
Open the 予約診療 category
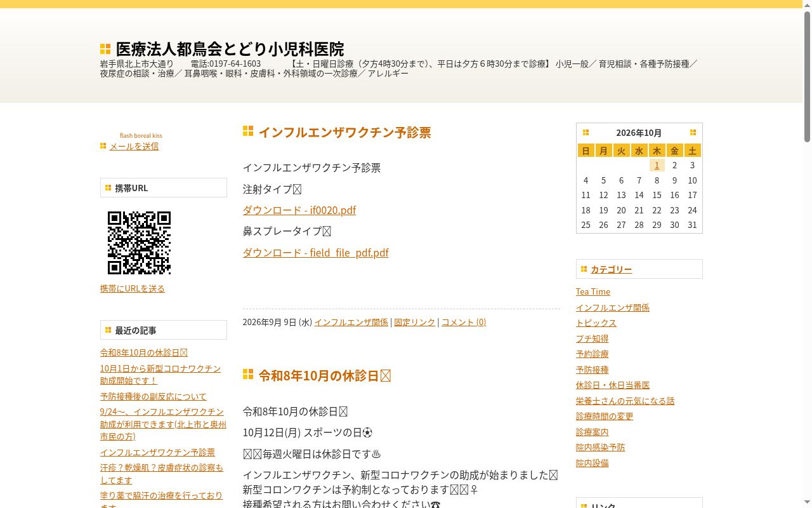click(x=592, y=354)
